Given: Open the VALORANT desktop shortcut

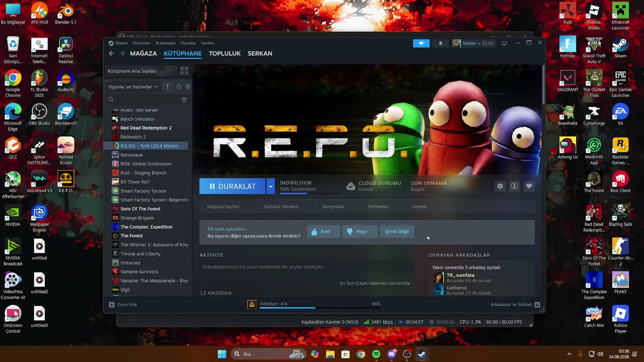Looking at the screenshot, I should 568,80.
